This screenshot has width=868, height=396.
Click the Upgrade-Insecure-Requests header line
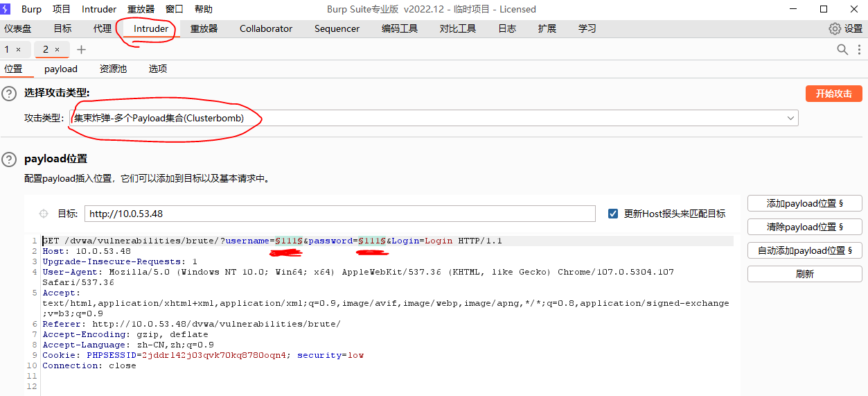(120, 261)
